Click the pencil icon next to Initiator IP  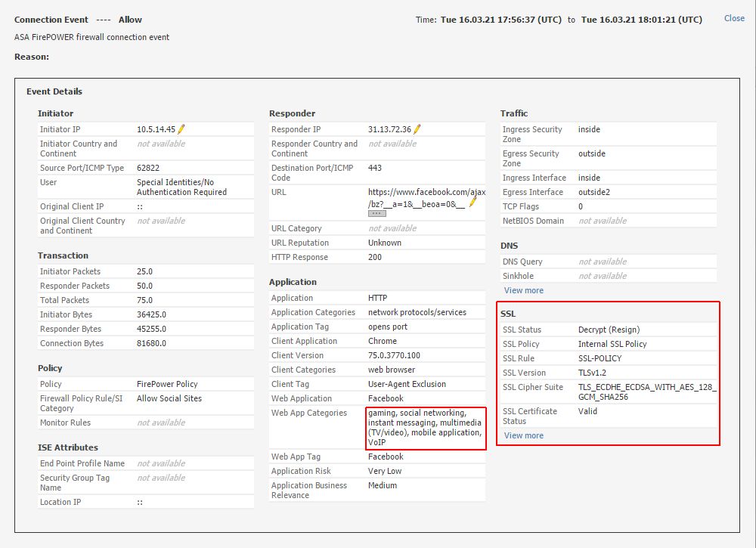tap(181, 129)
